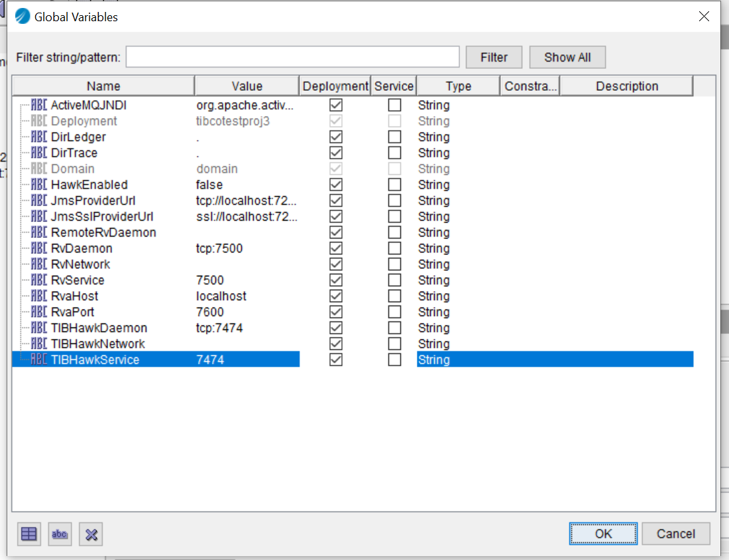Select the RvService variable name
Image resolution: width=729 pixels, height=560 pixels.
[78, 280]
